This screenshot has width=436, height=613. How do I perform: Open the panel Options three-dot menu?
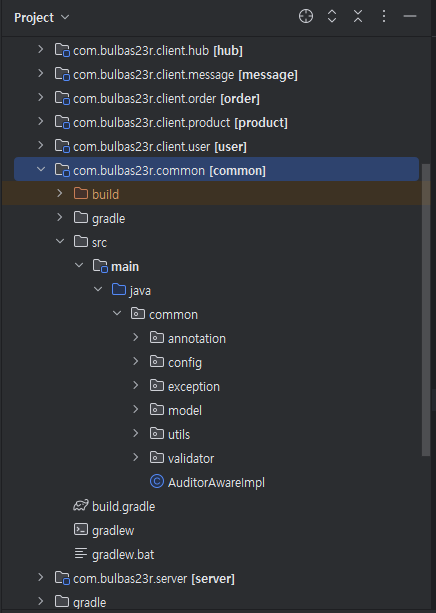click(384, 16)
